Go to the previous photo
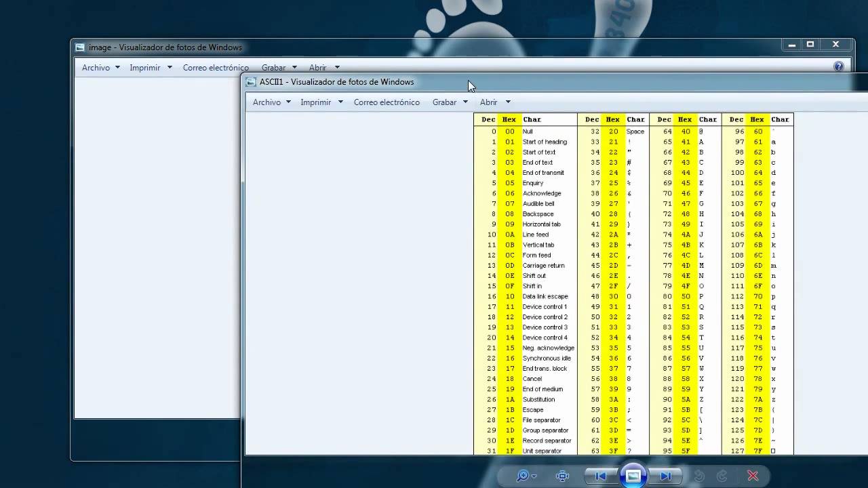This screenshot has width=868, height=488. tap(601, 476)
